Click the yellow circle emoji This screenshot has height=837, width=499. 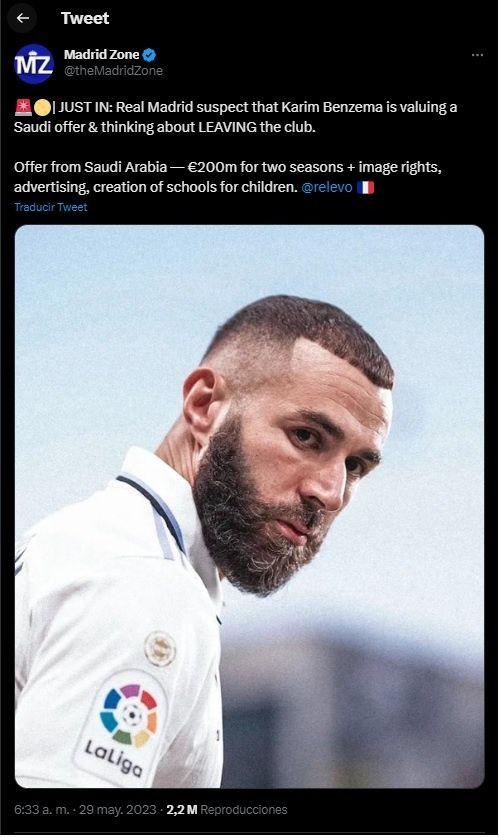point(42,108)
